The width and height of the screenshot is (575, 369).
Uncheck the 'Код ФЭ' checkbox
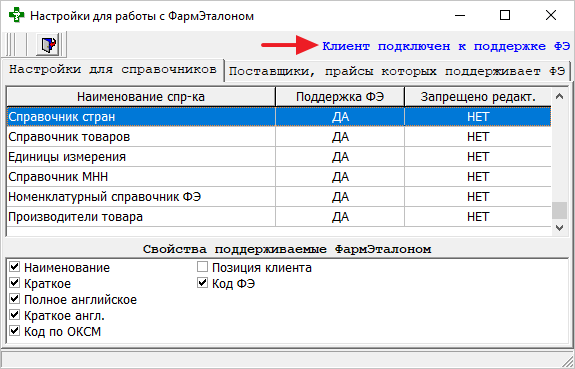click(x=202, y=283)
